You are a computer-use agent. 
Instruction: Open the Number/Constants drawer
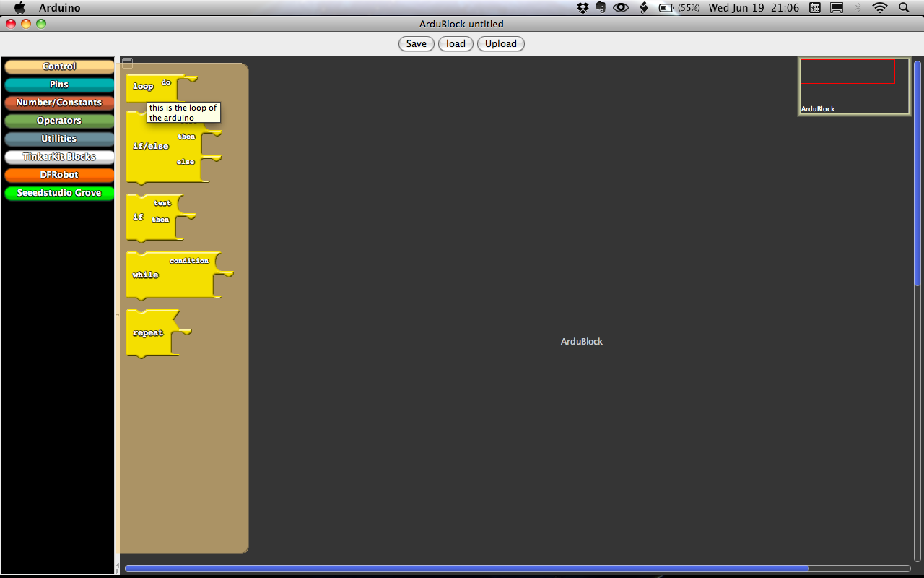tap(59, 103)
